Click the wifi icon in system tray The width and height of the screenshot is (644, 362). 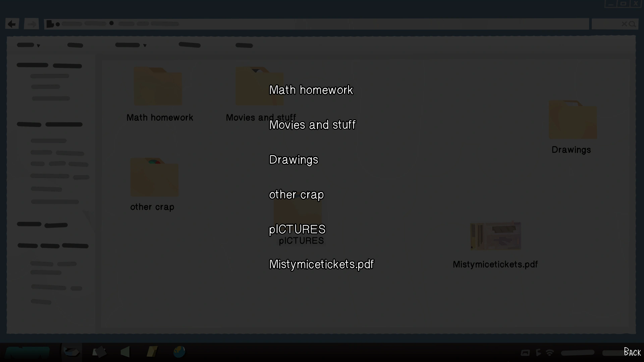[549, 353]
